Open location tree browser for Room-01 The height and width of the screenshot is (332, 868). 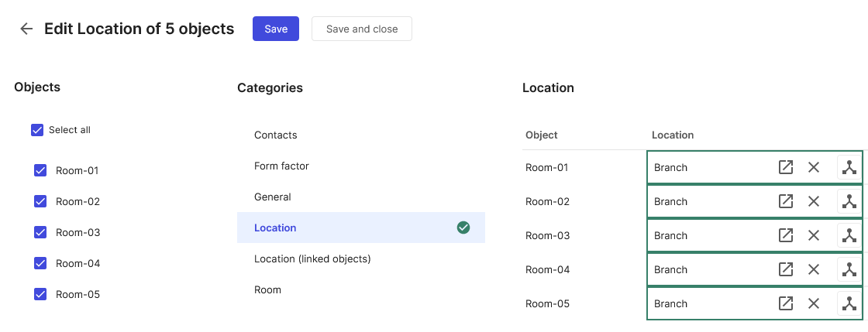click(849, 167)
